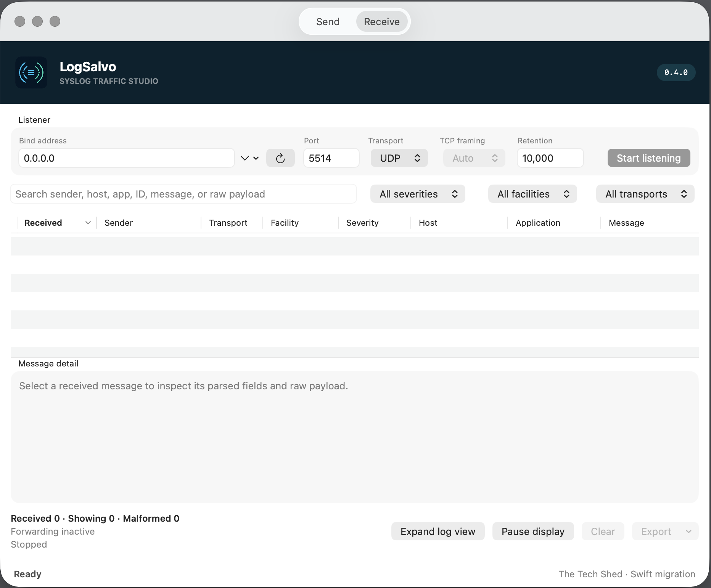
Task: Open the TCP framing Auto dropdown
Action: (x=474, y=158)
